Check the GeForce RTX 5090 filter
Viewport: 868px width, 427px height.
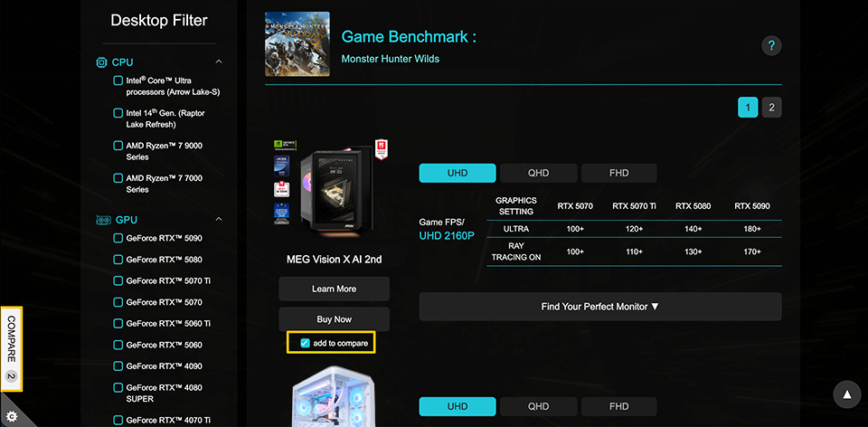(x=118, y=238)
